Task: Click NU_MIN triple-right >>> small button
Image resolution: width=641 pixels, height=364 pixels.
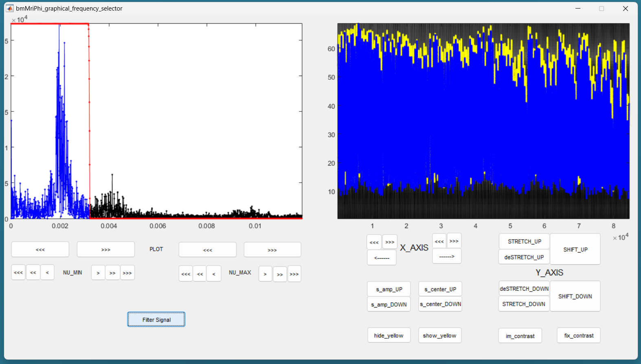Action: pyautogui.click(x=127, y=273)
